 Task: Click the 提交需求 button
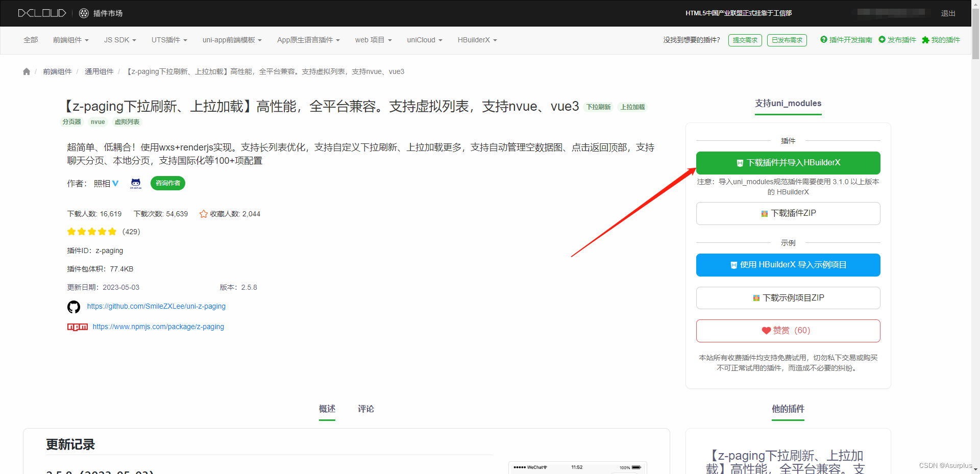(745, 40)
